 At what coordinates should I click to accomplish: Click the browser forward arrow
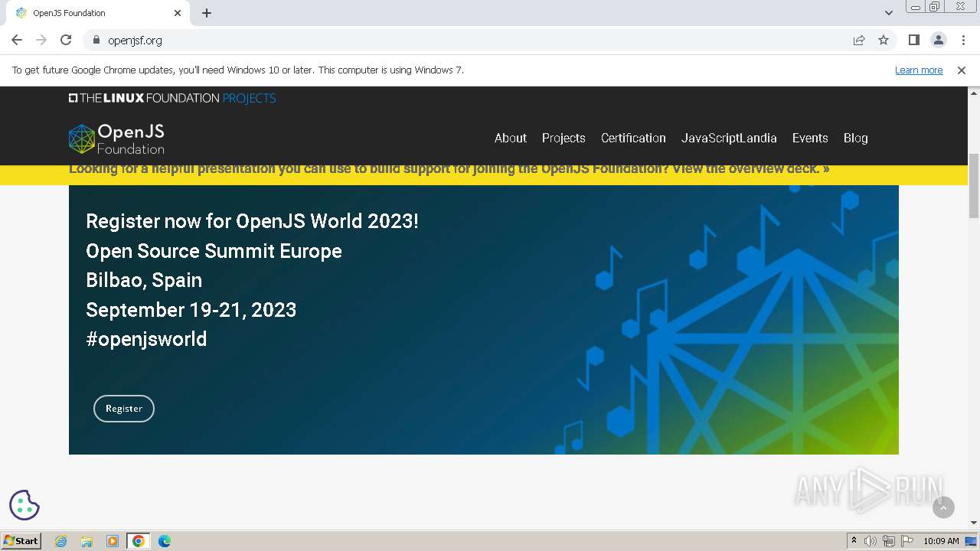pyautogui.click(x=41, y=40)
